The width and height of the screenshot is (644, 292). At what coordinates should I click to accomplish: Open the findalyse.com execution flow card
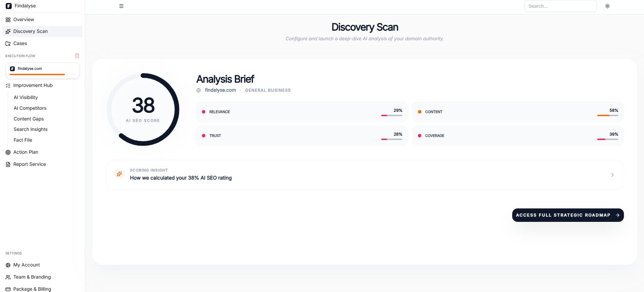pos(43,70)
